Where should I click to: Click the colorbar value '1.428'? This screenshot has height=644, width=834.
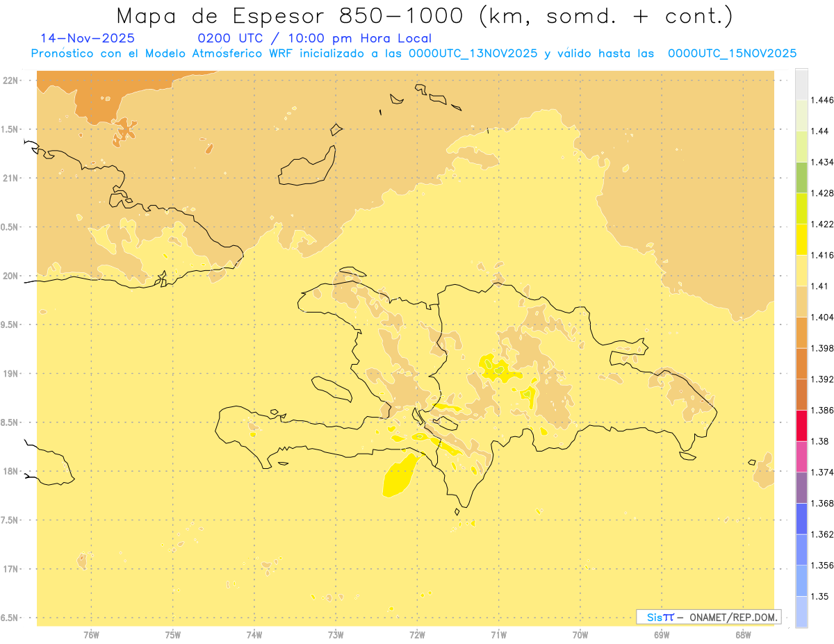tap(823, 193)
